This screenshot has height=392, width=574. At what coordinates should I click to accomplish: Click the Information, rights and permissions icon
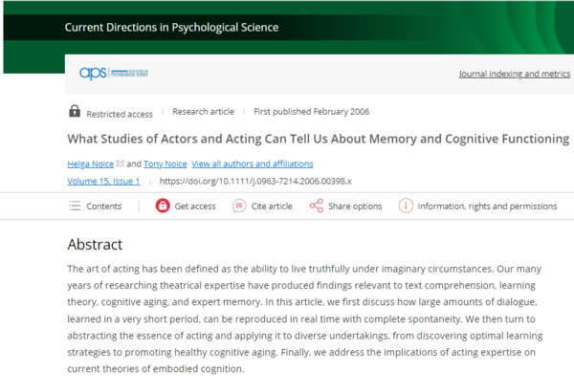406,206
